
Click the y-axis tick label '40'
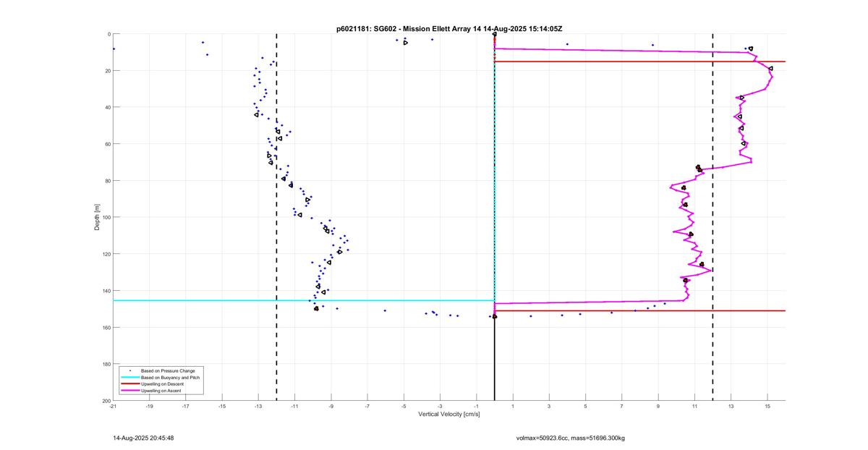point(107,107)
